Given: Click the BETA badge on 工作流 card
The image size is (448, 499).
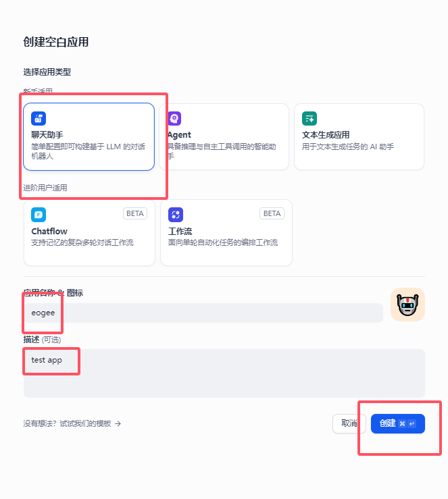Looking at the screenshot, I should pos(272,213).
